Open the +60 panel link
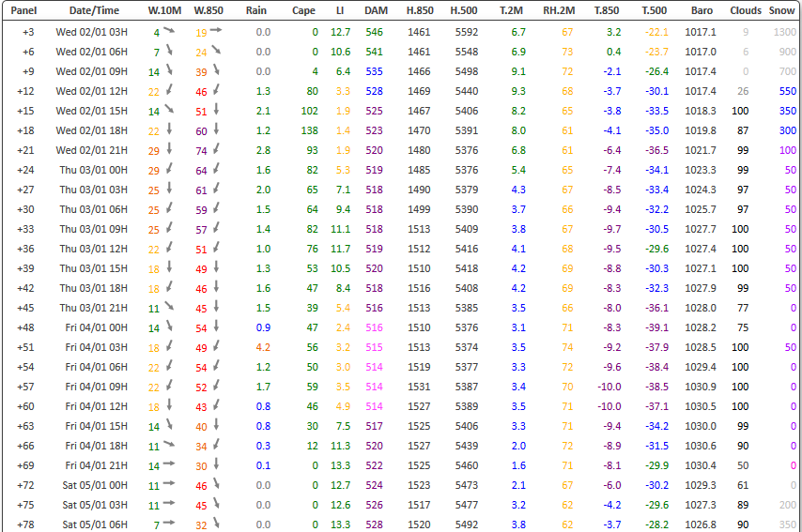The image size is (802, 532). click(x=26, y=406)
